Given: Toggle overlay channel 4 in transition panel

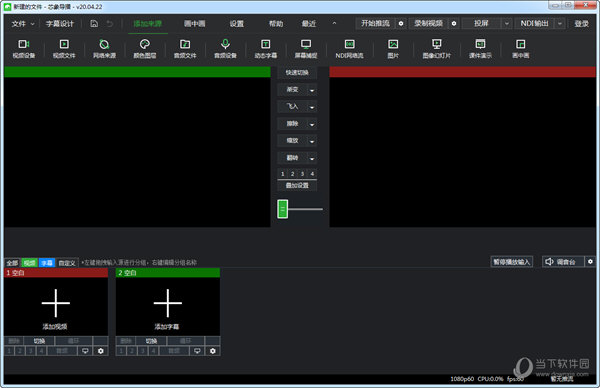Looking at the screenshot, I should [312, 174].
